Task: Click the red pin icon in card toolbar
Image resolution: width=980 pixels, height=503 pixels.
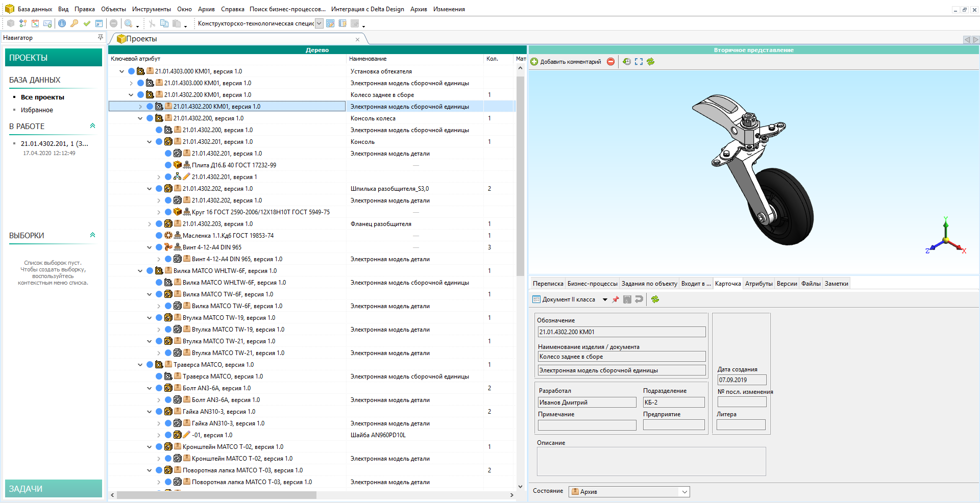Action: point(616,299)
